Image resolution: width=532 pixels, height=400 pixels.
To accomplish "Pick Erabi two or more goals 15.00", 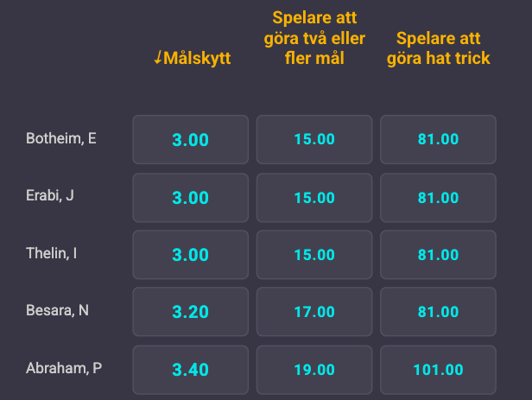I will [x=314, y=197].
